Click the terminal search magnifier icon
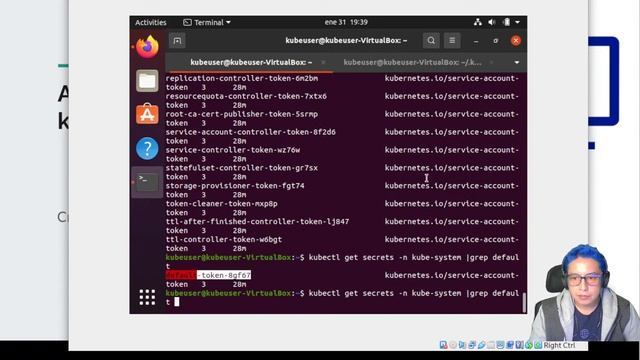Viewport: 640px width, 360px height. (x=431, y=40)
